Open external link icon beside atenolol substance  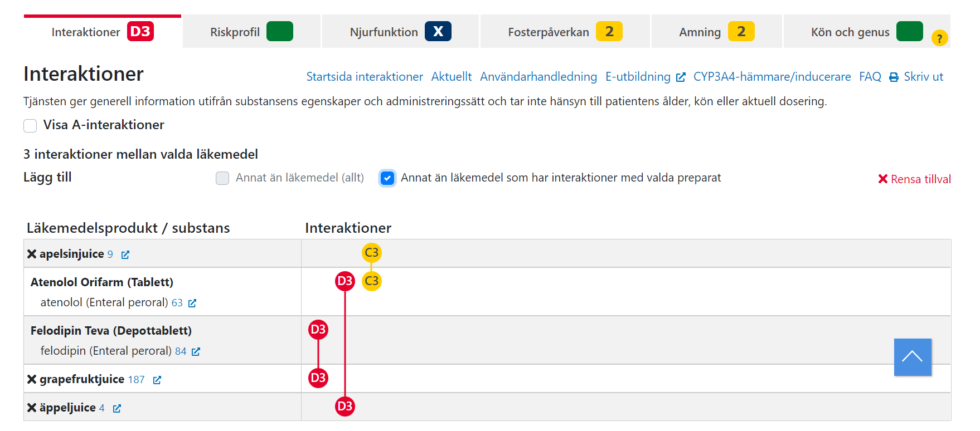192,303
